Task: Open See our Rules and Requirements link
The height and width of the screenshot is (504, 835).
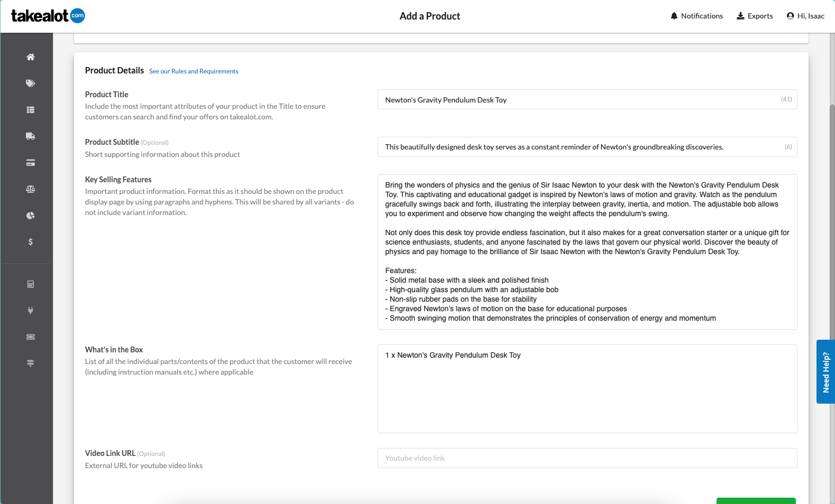Action: (x=194, y=71)
